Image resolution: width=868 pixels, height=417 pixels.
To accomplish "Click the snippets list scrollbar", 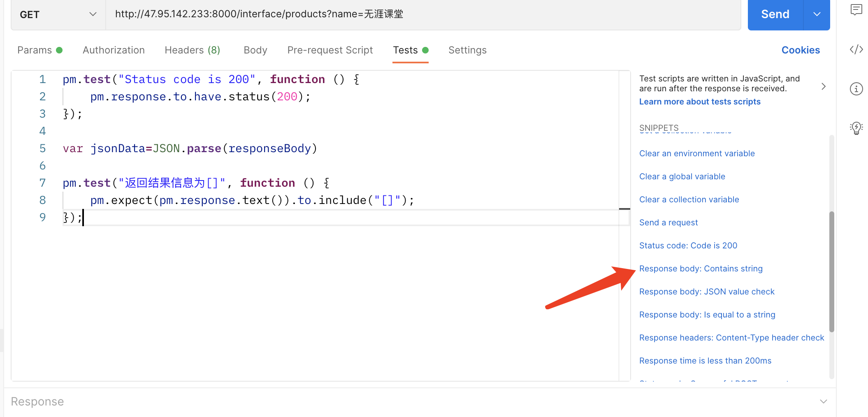I will pyautogui.click(x=831, y=271).
